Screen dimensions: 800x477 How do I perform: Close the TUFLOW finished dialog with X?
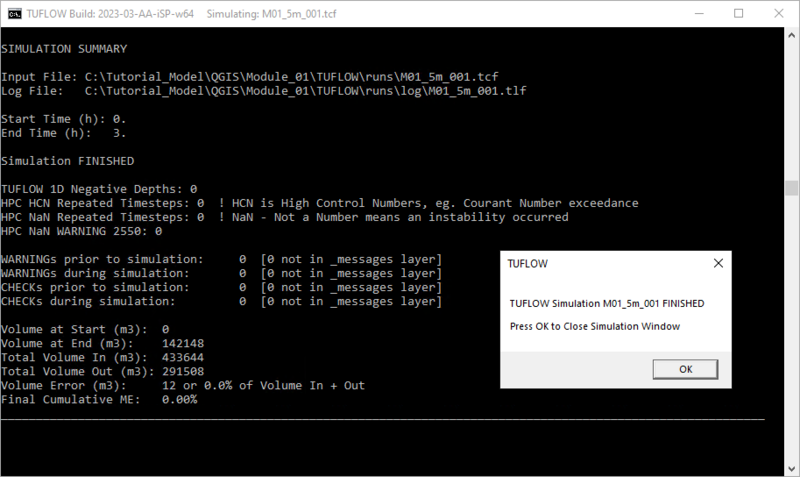coord(717,263)
